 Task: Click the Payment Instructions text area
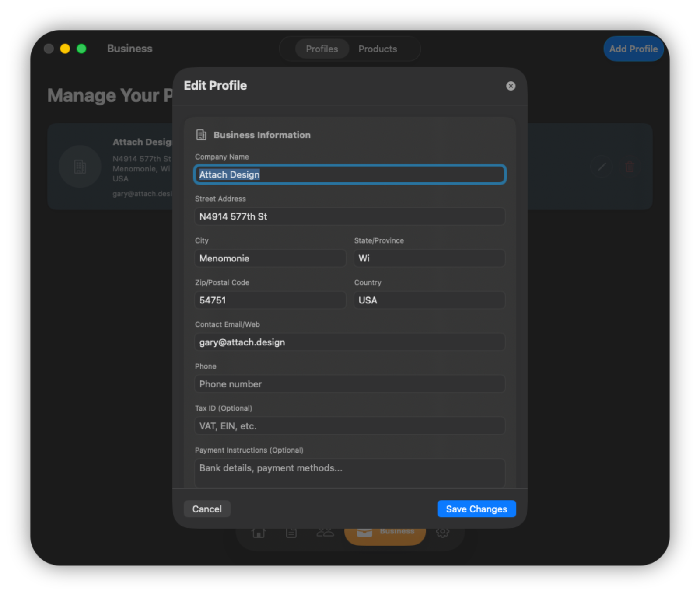(x=349, y=472)
